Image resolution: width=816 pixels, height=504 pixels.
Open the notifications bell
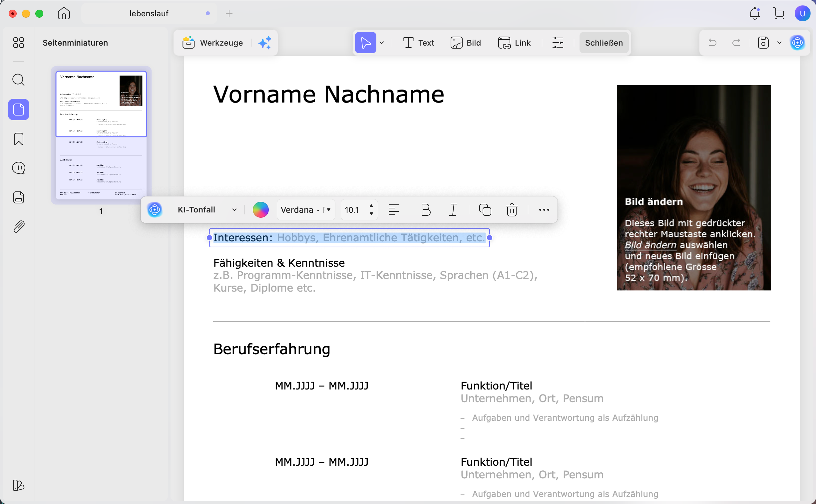click(754, 13)
